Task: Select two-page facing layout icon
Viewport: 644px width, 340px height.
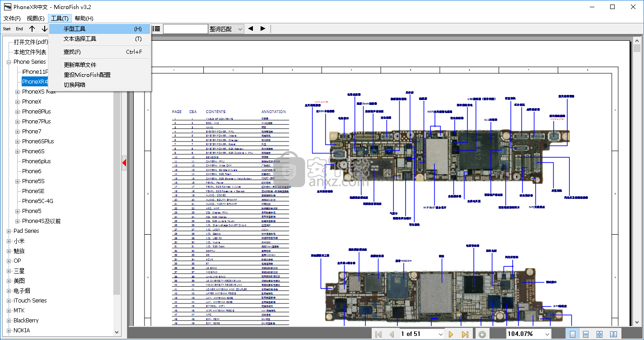Action: tap(613, 334)
